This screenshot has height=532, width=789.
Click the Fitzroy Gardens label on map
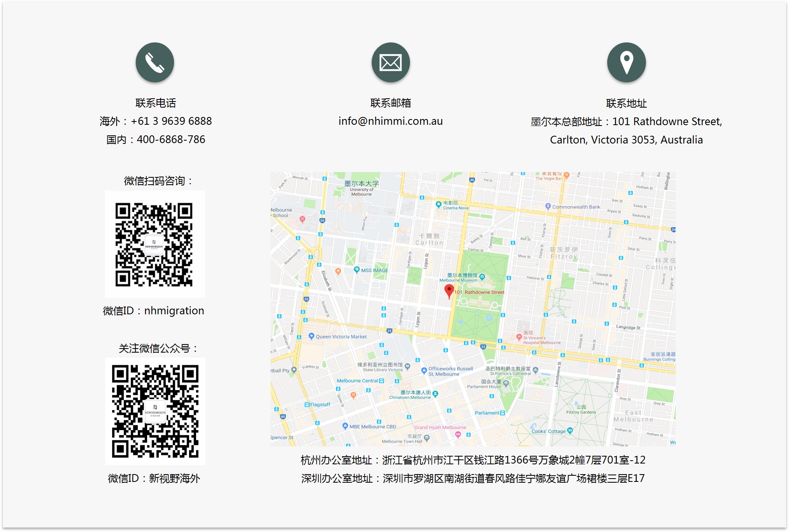point(581,410)
